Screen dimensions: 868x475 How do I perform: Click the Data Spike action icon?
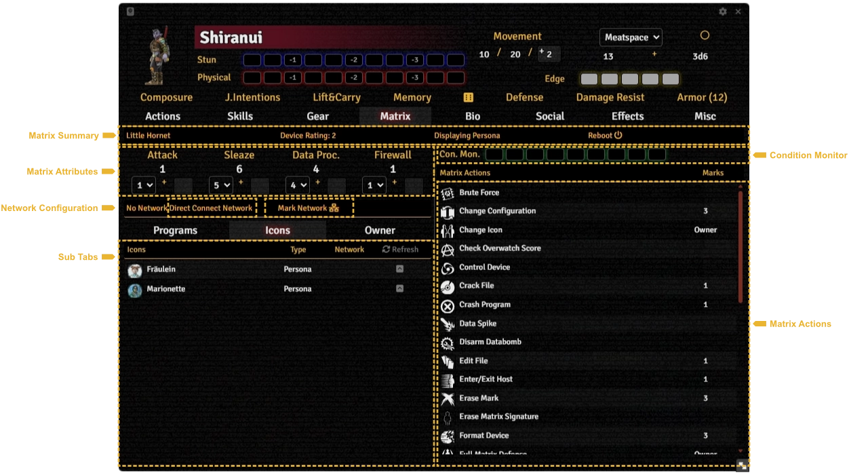click(448, 324)
